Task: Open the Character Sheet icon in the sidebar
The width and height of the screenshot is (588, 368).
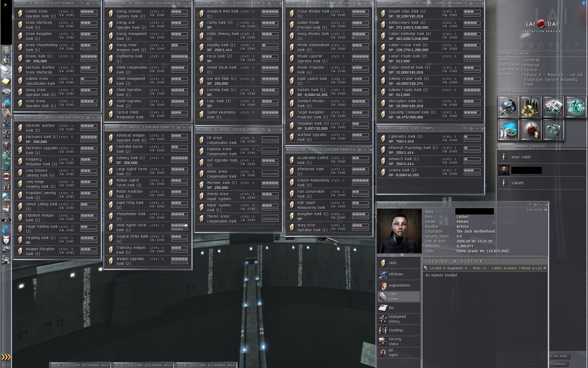Action: coord(6,50)
